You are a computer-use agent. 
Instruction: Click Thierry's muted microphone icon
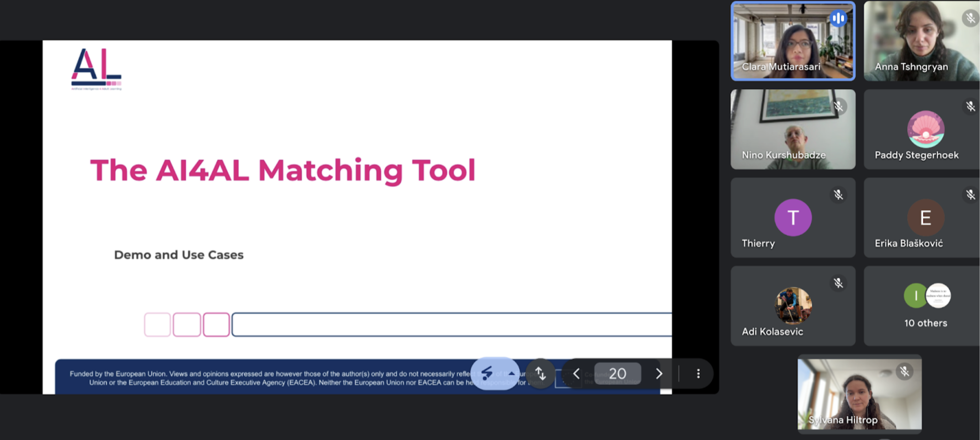tap(838, 195)
